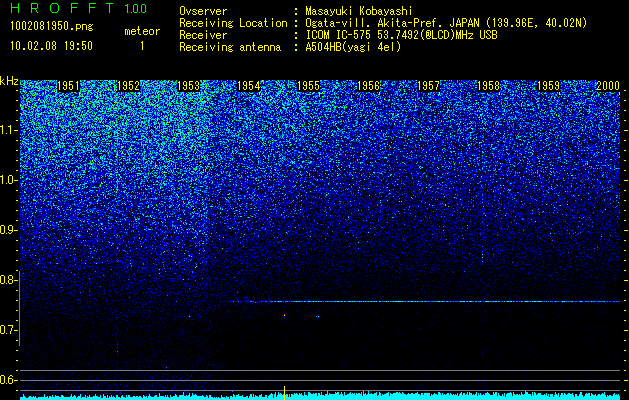The width and height of the screenshot is (629, 400).
Task: Click the 0.8 kHz axis label
Action: [x=9, y=280]
